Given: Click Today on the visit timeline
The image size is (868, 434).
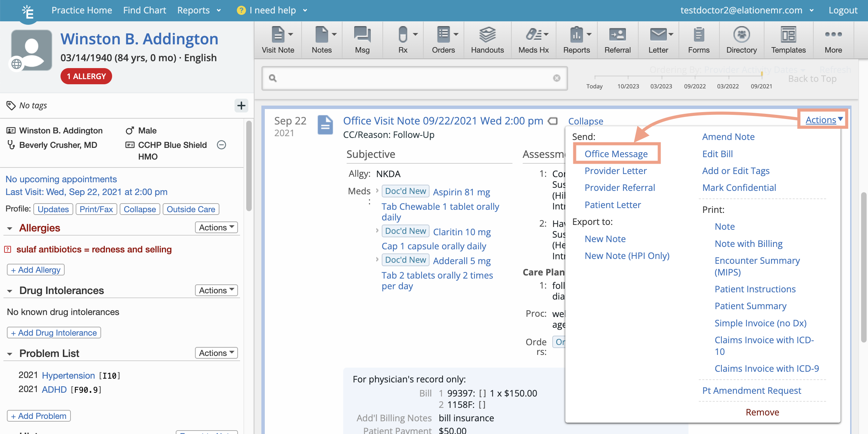Looking at the screenshot, I should 594,86.
